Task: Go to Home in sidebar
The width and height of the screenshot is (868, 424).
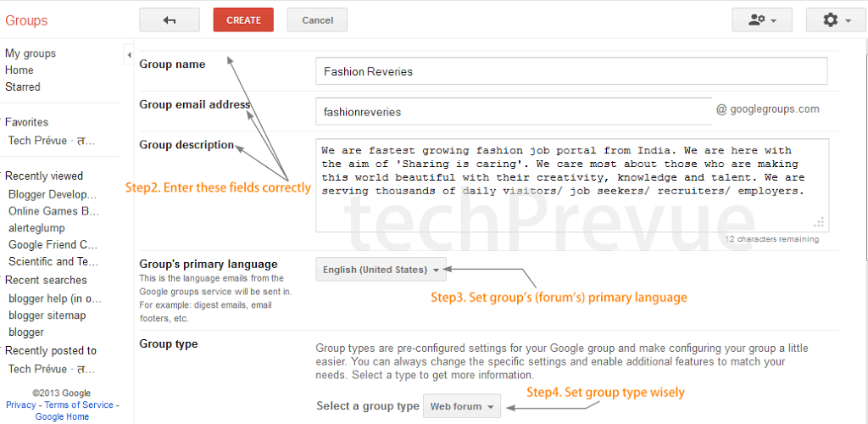Action: point(19,70)
